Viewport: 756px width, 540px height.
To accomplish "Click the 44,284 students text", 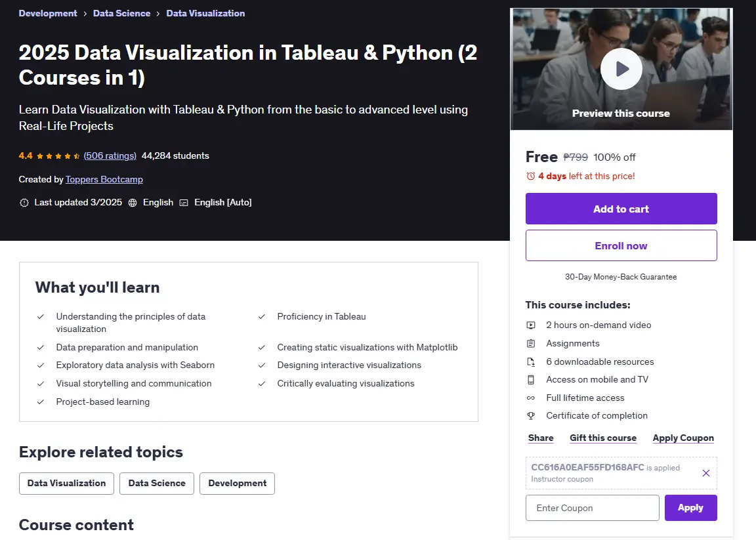I will click(175, 156).
